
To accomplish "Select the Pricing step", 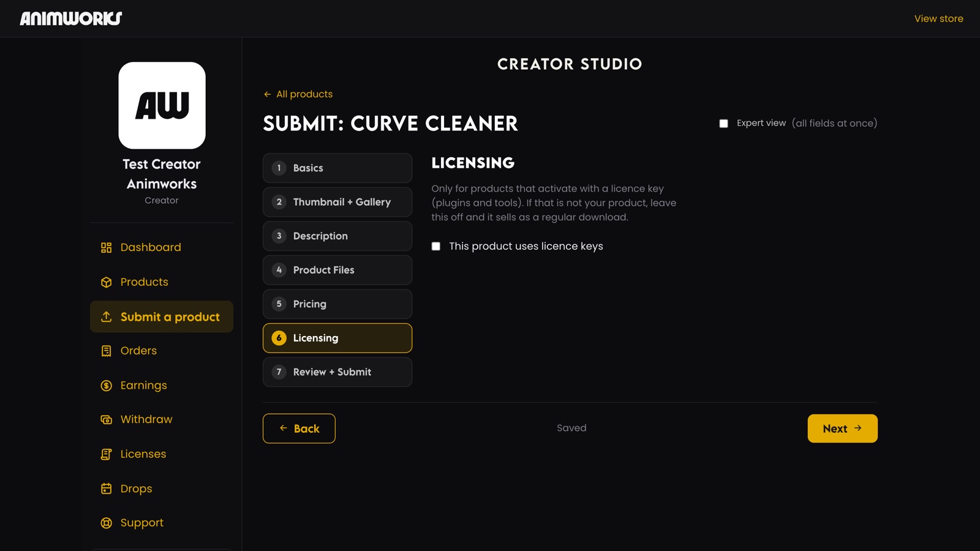I will (x=337, y=304).
